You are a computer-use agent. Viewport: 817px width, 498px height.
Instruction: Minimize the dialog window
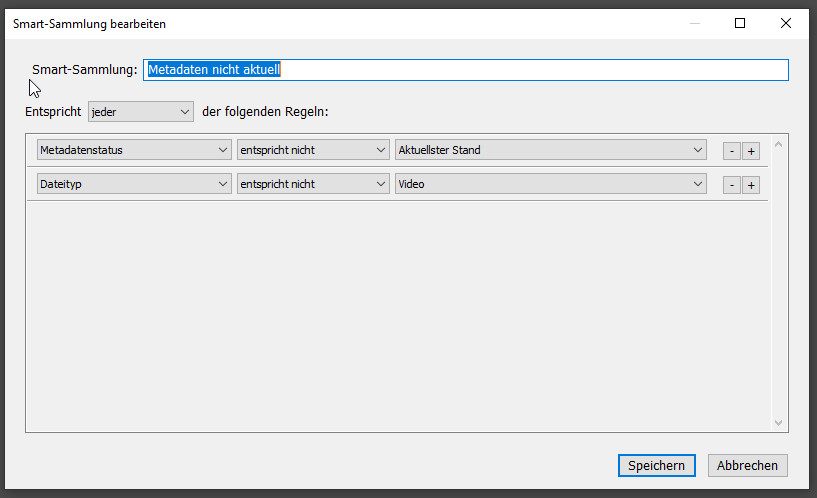click(x=695, y=23)
